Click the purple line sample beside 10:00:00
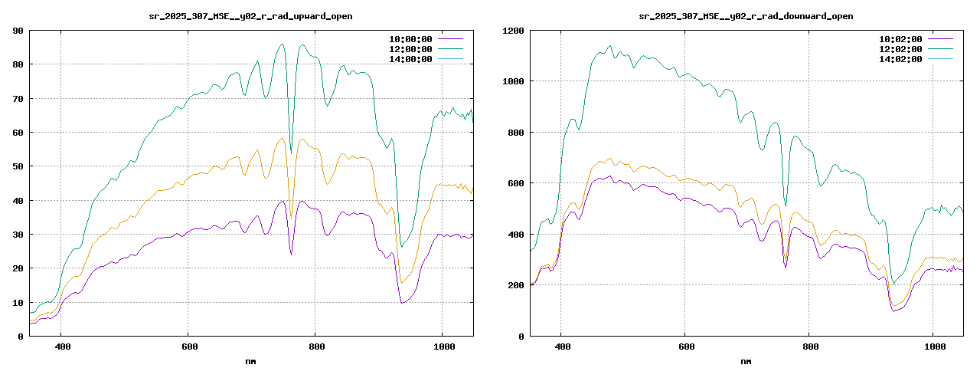980x368 pixels. 450,39
